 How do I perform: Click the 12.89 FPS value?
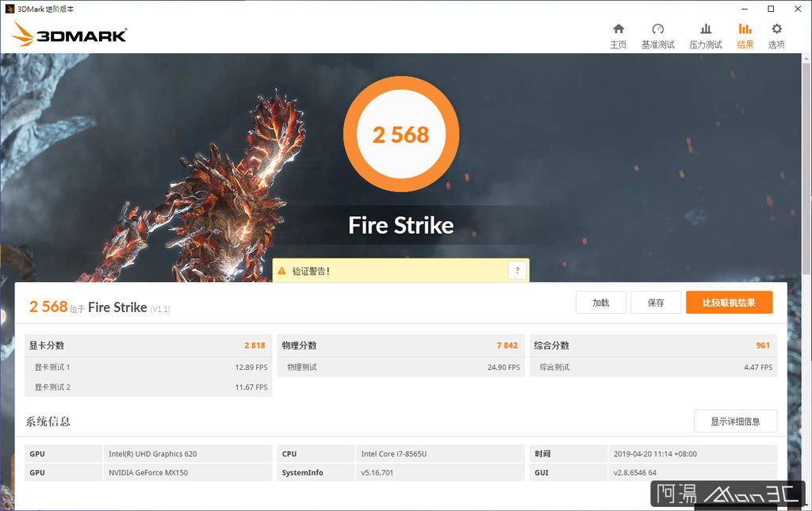(251, 368)
